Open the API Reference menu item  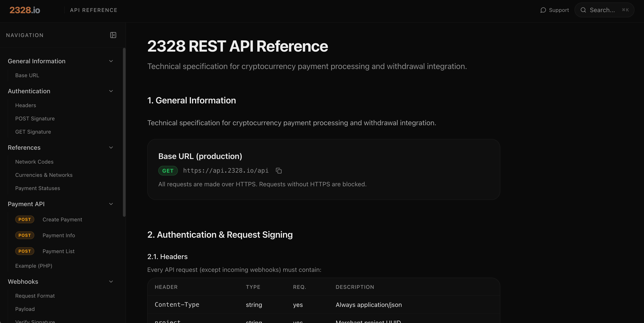click(94, 10)
